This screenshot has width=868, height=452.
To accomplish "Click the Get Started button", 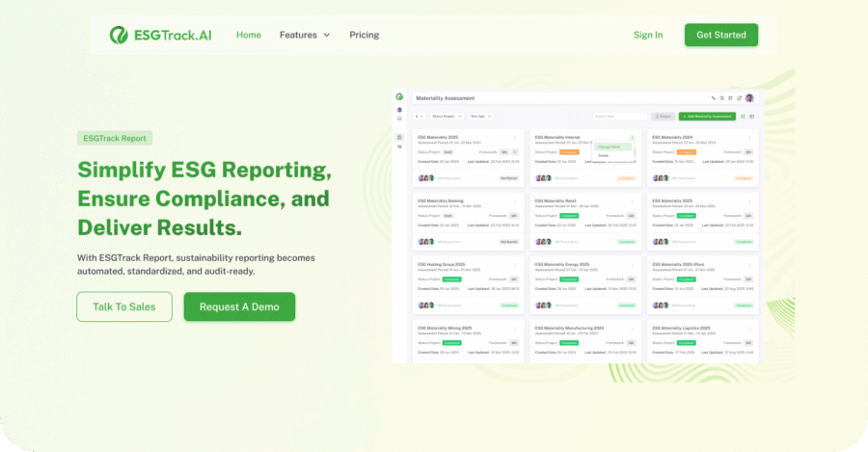I will 721,35.
